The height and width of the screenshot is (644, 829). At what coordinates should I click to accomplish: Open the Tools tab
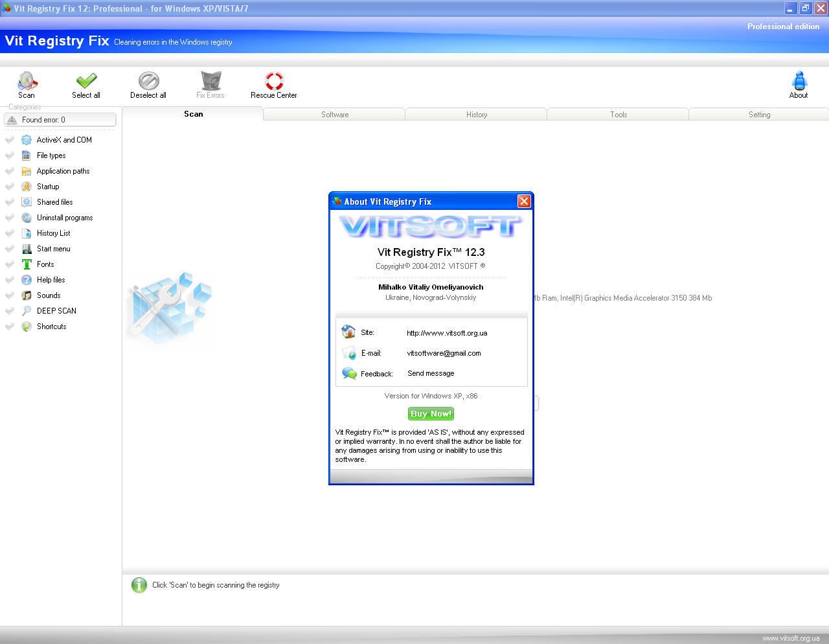[619, 115]
